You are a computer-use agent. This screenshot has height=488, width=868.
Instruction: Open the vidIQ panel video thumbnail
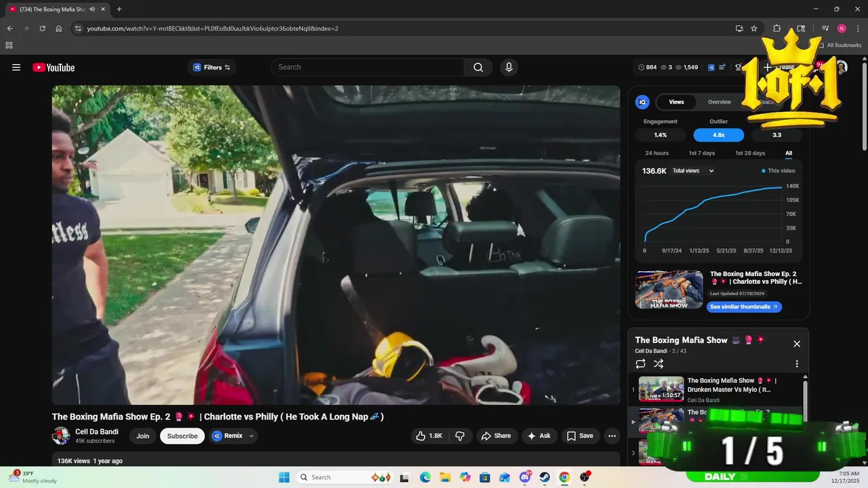(669, 289)
